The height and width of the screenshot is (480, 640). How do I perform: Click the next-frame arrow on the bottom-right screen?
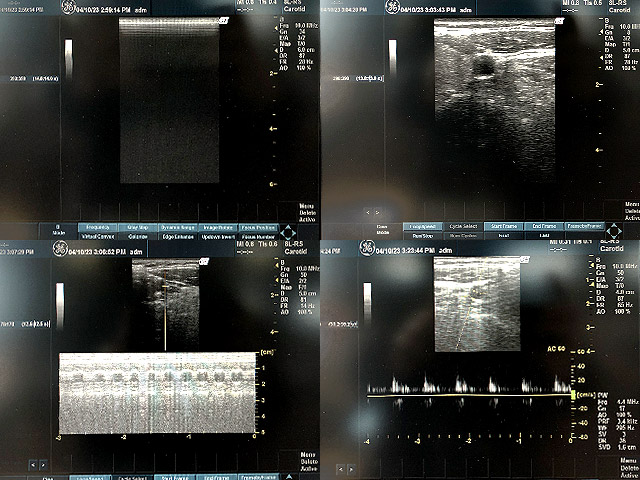[x=351, y=469]
